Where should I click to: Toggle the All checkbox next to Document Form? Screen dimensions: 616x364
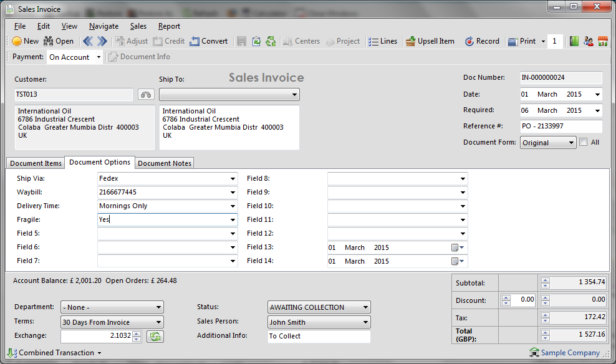point(583,142)
